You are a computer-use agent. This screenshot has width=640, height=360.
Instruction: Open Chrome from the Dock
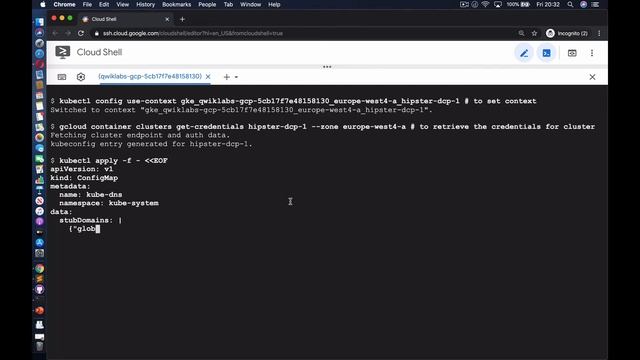(x=40, y=268)
